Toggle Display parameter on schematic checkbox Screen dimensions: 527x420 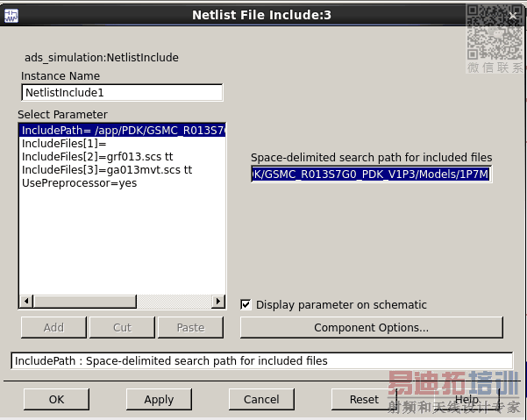pyautogui.click(x=246, y=305)
